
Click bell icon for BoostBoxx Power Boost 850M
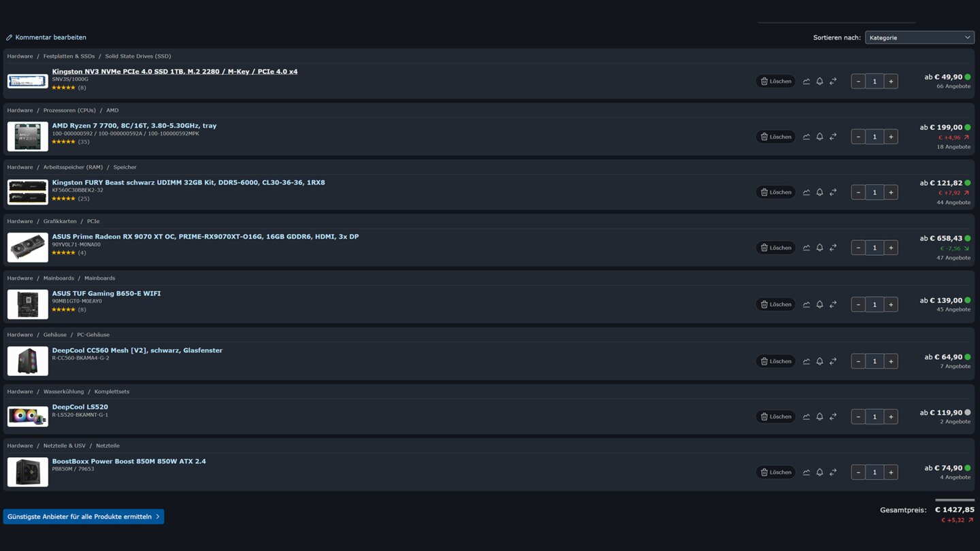pyautogui.click(x=819, y=472)
